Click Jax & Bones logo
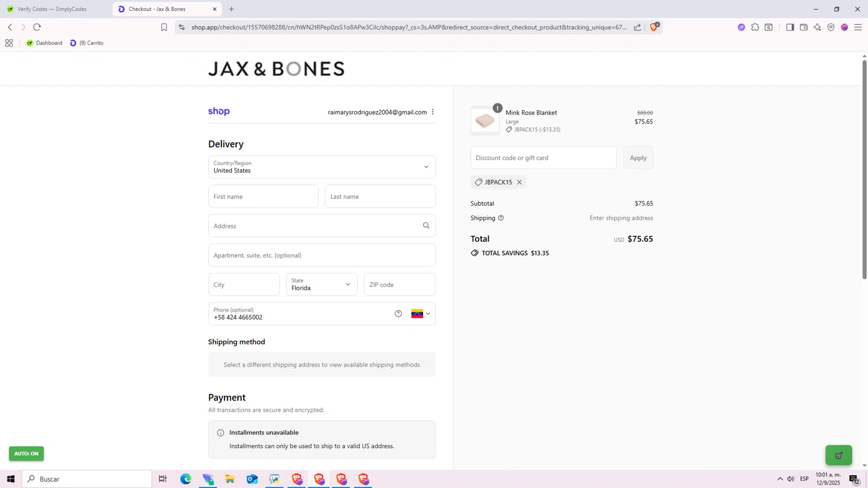This screenshot has height=488, width=868. [x=276, y=69]
